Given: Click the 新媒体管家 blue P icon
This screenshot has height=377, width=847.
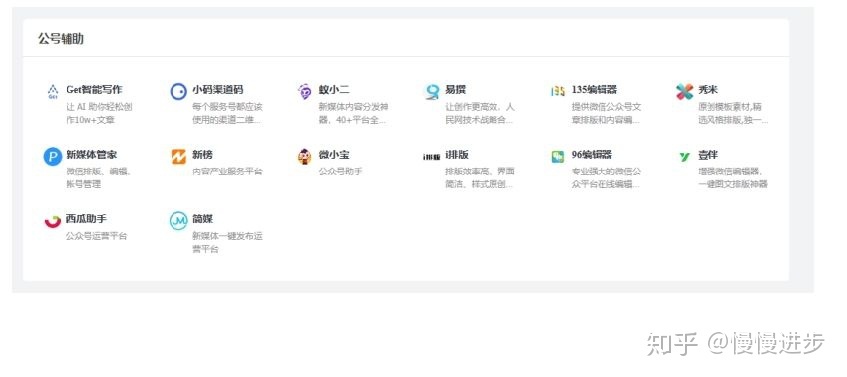Looking at the screenshot, I should coord(53,157).
